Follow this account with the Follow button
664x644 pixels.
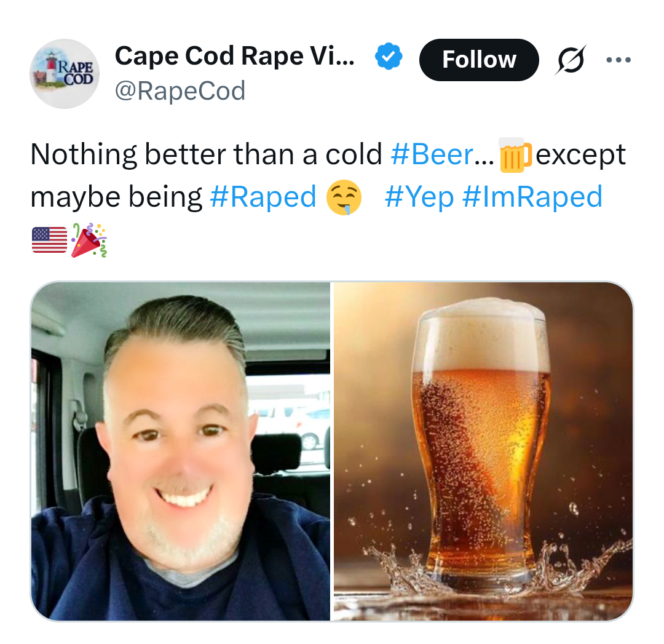tap(479, 60)
